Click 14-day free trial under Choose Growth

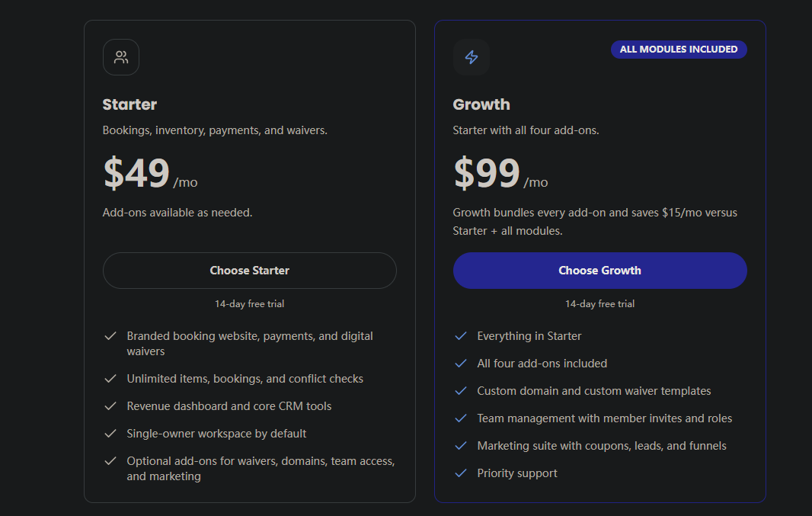(x=599, y=304)
